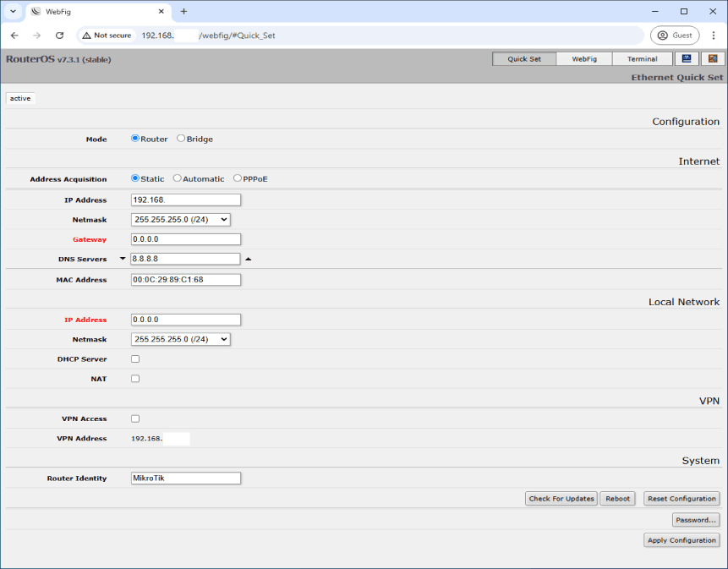Open a new browser tab

(x=184, y=13)
